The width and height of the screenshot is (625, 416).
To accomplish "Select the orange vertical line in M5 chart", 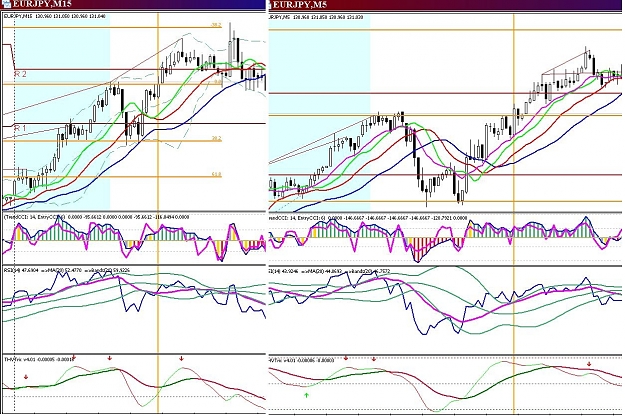I will pos(514,213).
